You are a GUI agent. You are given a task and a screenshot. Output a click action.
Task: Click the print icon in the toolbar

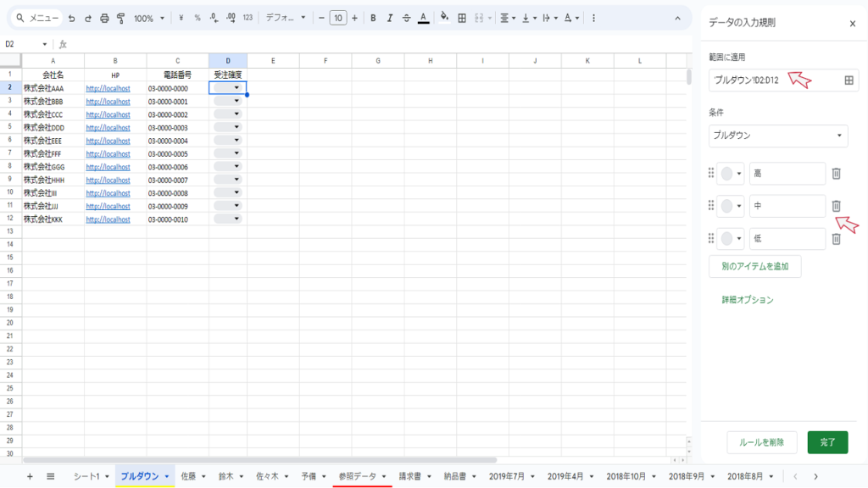click(x=104, y=18)
